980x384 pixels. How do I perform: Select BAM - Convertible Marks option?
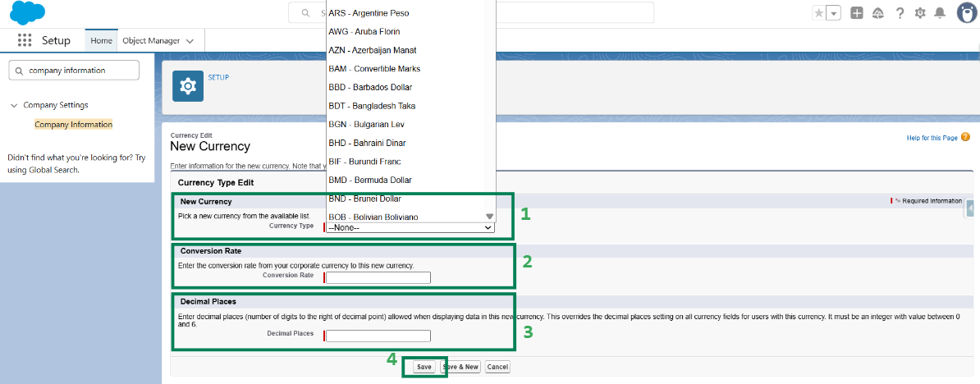click(410, 69)
